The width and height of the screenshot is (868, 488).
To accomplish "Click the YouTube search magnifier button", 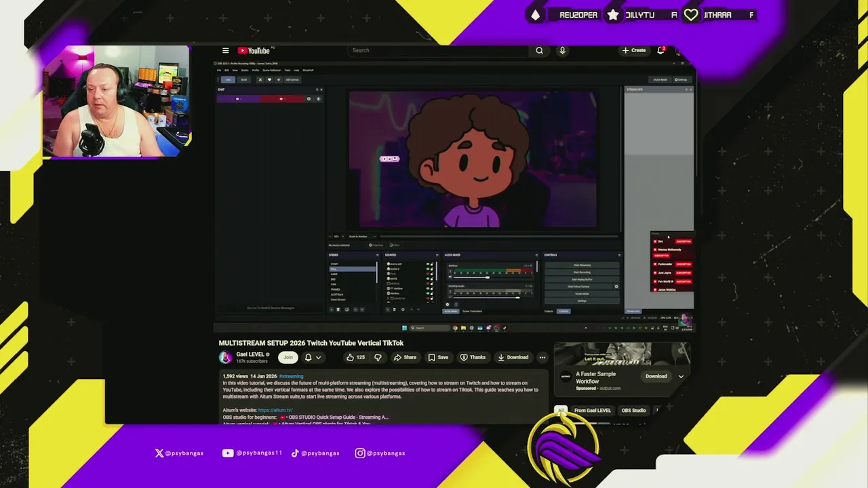I will coord(539,50).
